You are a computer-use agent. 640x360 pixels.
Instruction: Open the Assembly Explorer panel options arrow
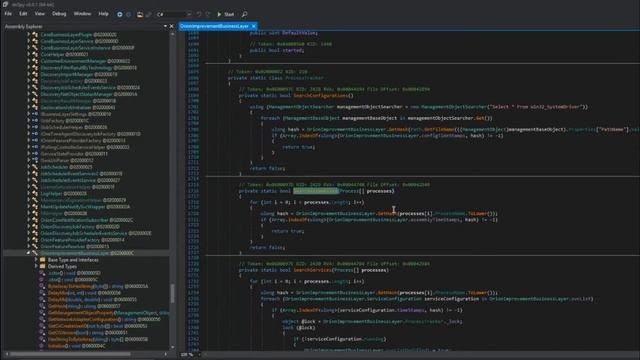tap(165, 26)
